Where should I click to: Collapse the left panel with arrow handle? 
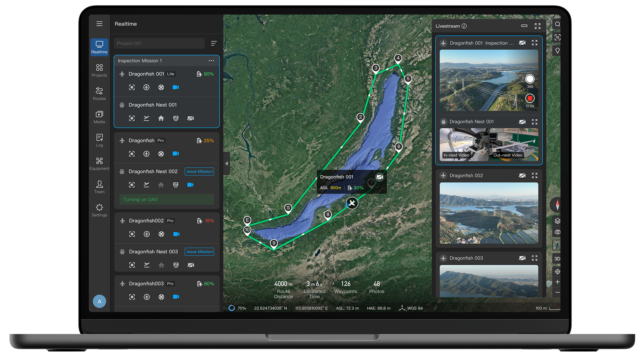click(226, 163)
